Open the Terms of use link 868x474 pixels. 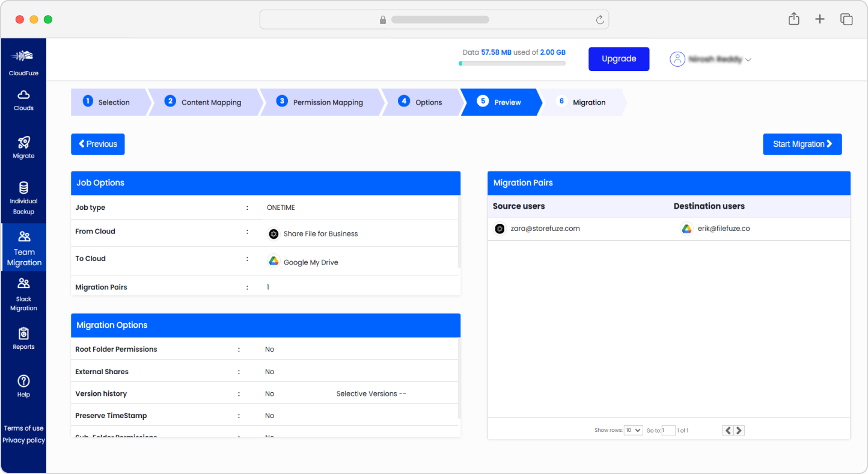pos(23,428)
